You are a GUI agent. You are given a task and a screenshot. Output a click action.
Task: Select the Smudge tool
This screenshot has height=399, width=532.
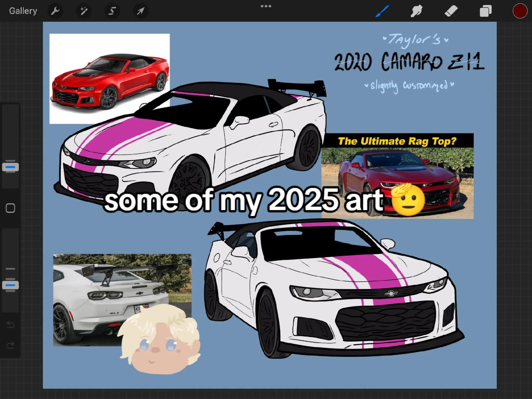click(x=416, y=11)
